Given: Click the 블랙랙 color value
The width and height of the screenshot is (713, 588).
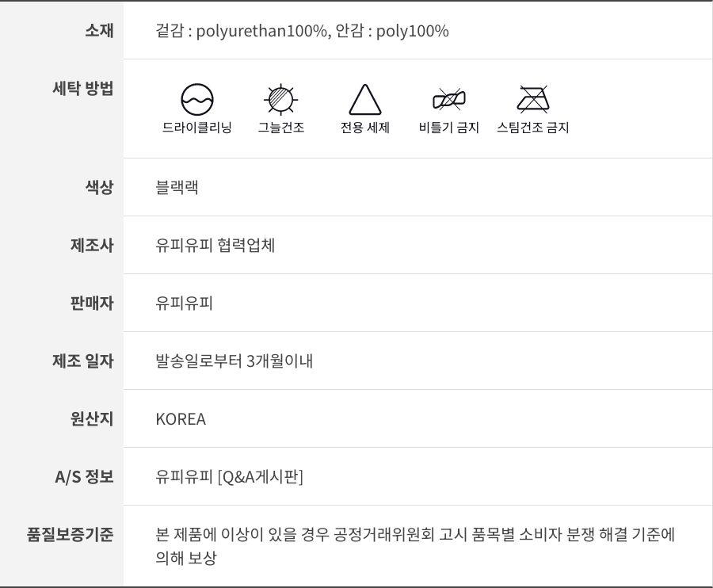Looking at the screenshot, I should 177,188.
